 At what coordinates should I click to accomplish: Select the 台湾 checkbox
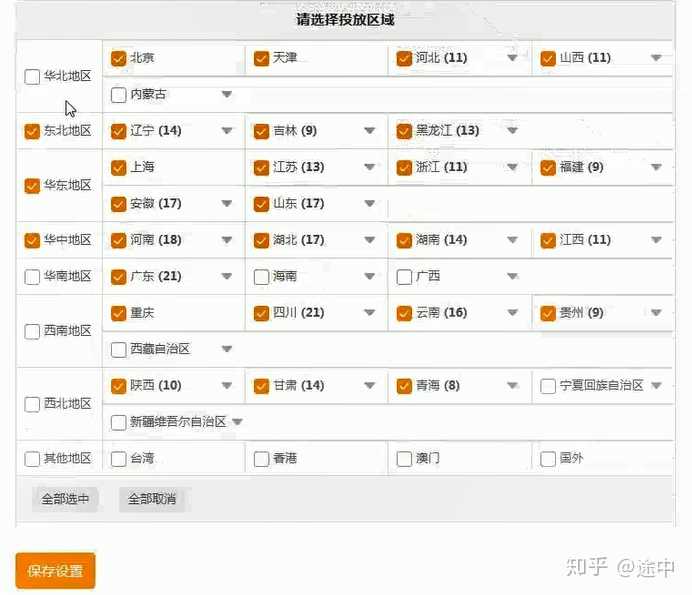click(119, 459)
